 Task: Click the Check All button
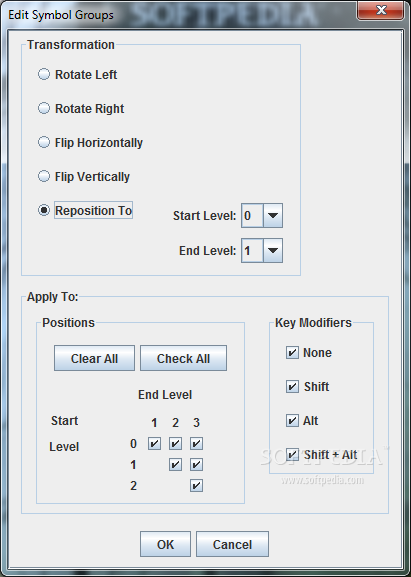[183, 358]
